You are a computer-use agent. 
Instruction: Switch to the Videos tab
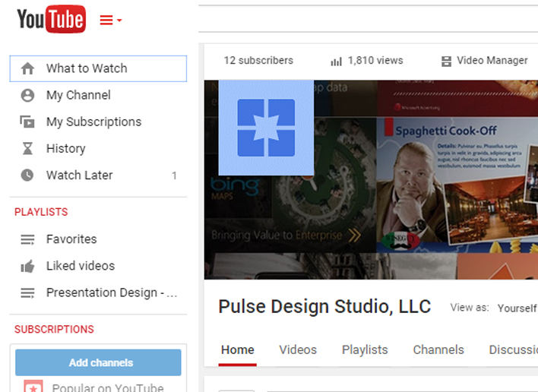pos(298,349)
